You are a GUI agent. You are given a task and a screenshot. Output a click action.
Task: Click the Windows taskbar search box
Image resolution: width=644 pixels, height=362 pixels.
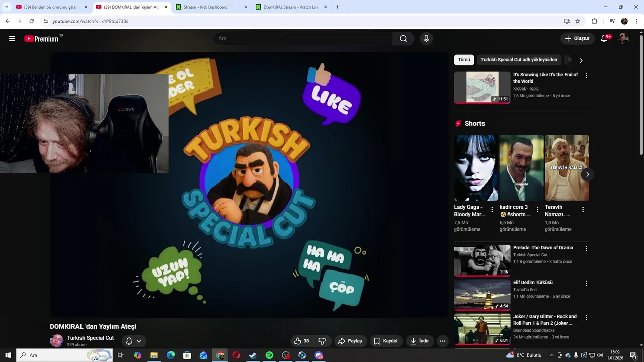click(64, 355)
